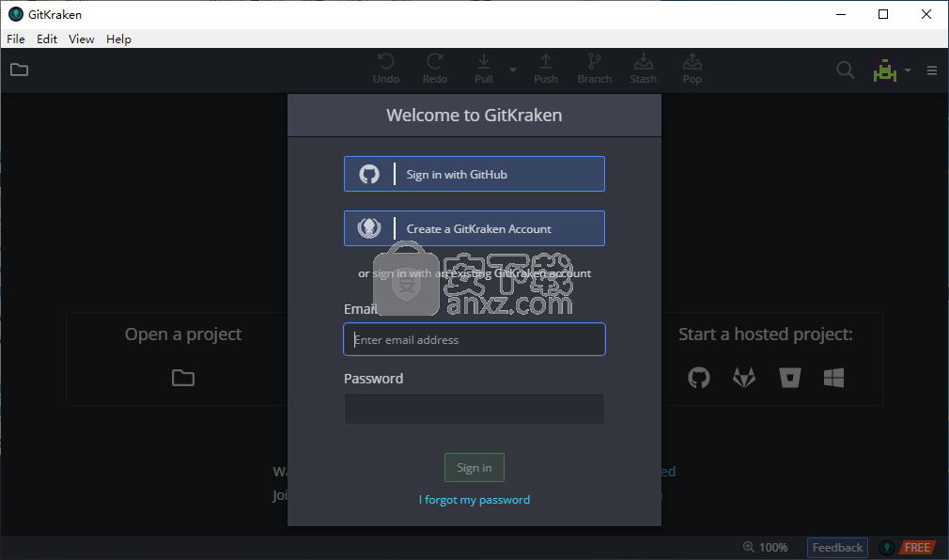Click the Undo toolbar button

tap(385, 69)
